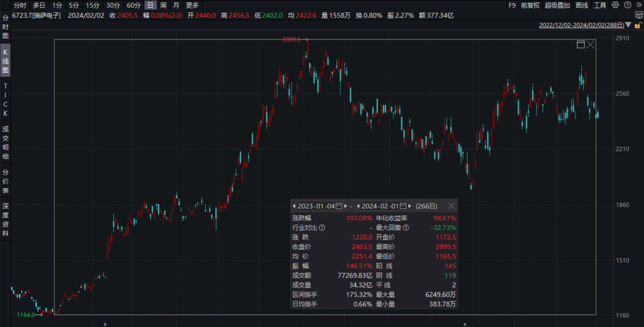Screen dimensions: 644x327
Task: Click help icon beside 行业对比
Action: tap(323, 228)
